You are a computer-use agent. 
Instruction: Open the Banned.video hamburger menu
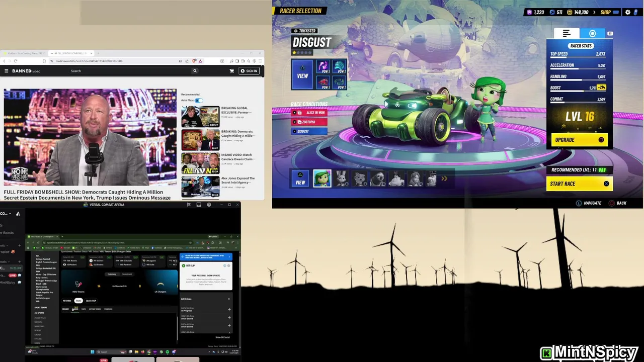(x=7, y=71)
